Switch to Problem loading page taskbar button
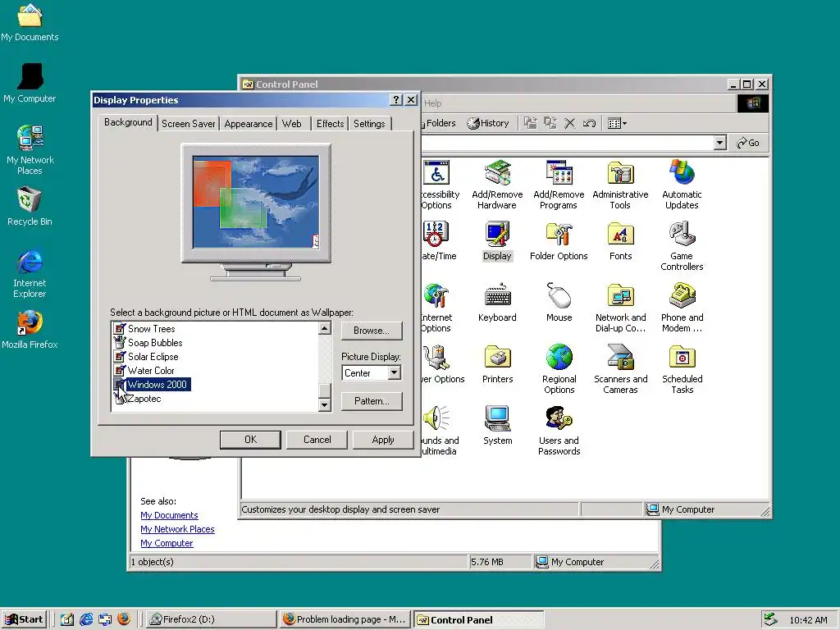 point(345,619)
